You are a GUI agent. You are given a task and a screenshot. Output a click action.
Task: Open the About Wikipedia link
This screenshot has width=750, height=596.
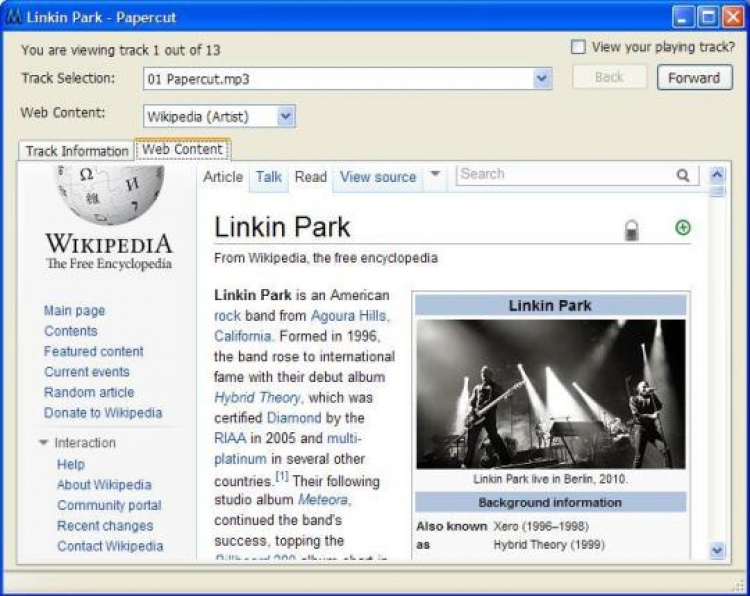click(104, 485)
